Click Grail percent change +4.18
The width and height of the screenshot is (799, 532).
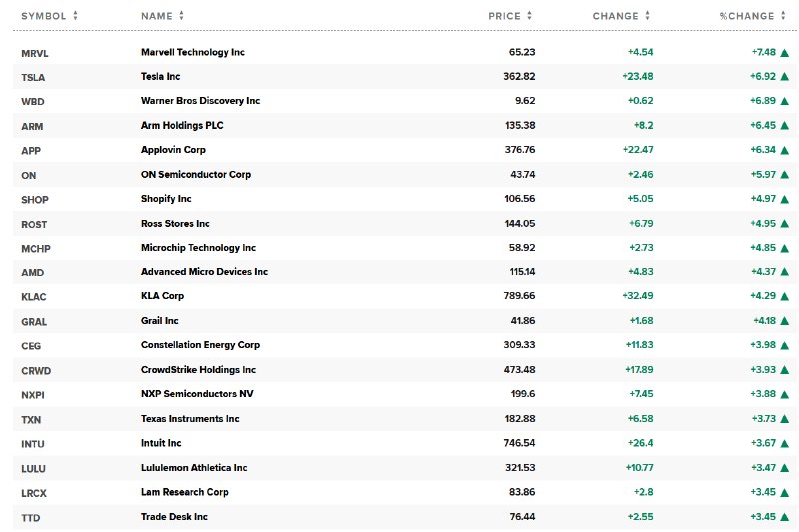point(764,321)
